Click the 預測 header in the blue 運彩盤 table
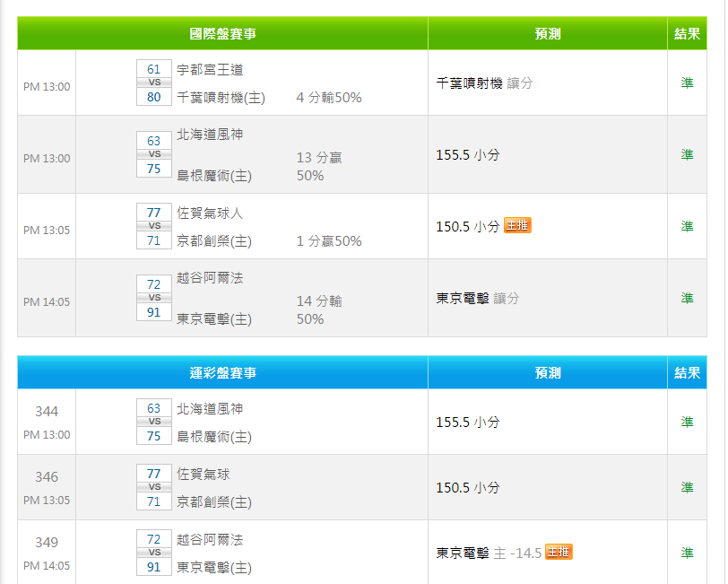Screen dimensions: 728x584 tap(548, 372)
